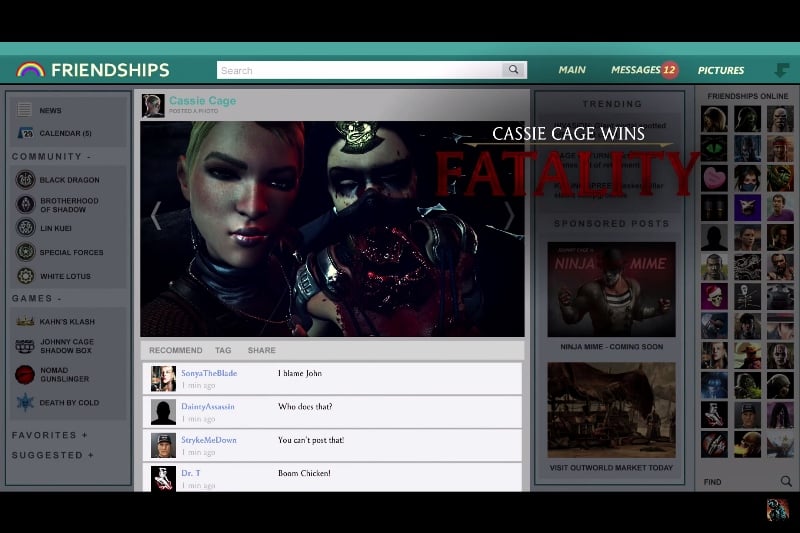Click StrykeMeDown's comment avatar
This screenshot has height=533, width=800.
(x=163, y=445)
